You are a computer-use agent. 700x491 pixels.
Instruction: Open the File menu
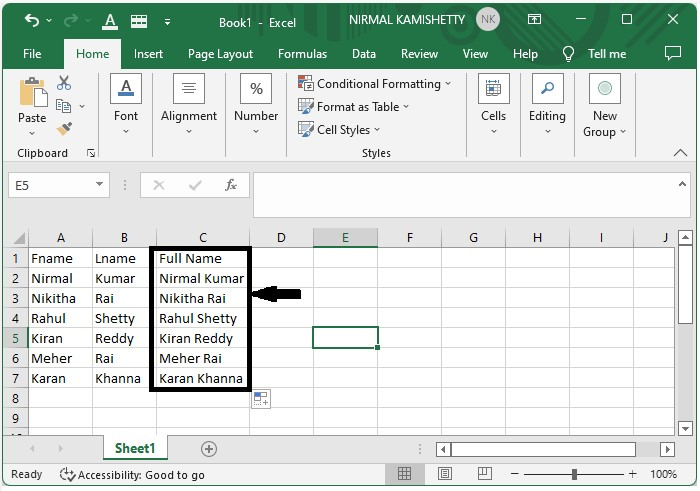[32, 54]
